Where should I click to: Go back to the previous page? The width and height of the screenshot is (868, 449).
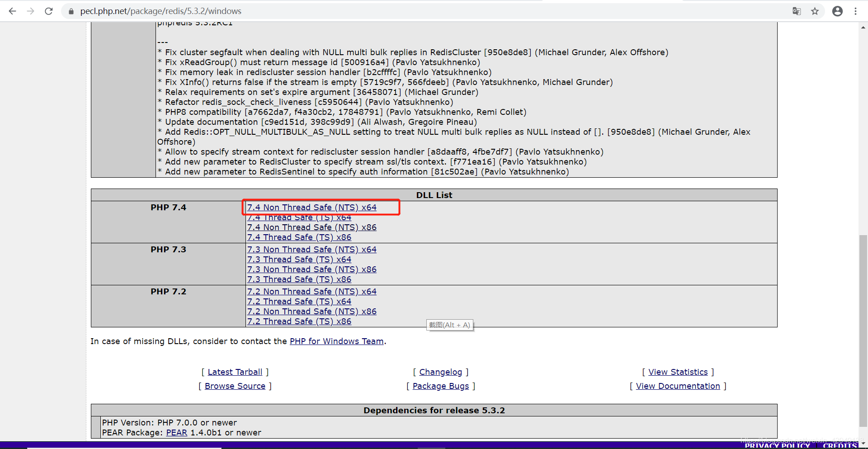[12, 11]
